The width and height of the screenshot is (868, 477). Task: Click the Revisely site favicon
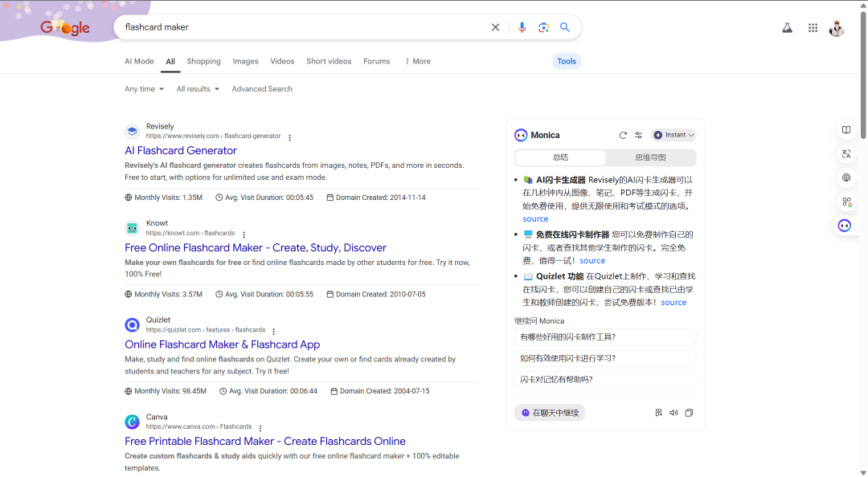132,131
